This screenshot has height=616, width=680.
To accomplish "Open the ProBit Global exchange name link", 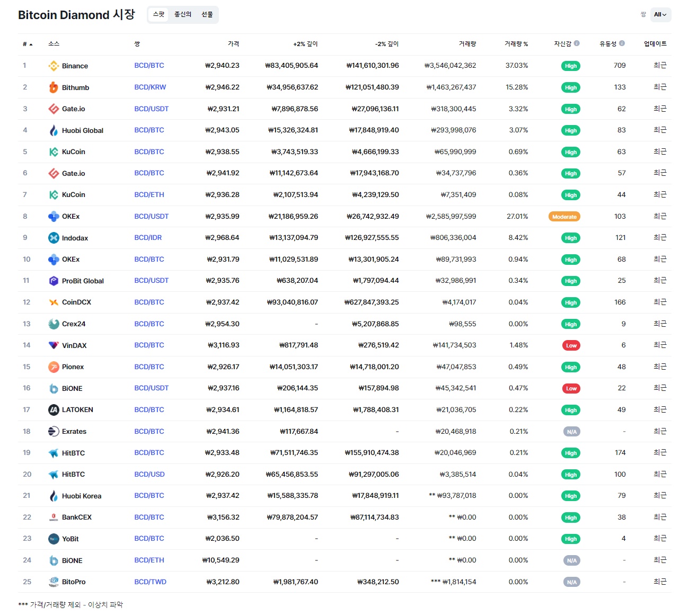I will pyautogui.click(x=83, y=281).
